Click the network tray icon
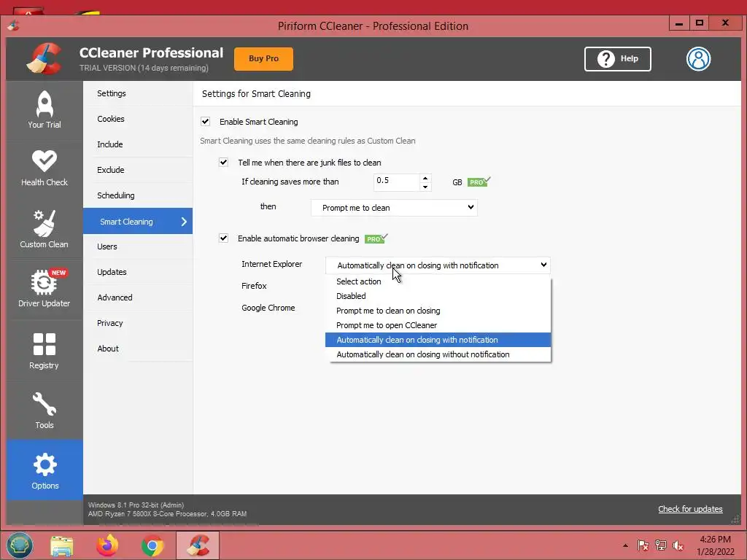The width and height of the screenshot is (747, 560). click(x=661, y=545)
